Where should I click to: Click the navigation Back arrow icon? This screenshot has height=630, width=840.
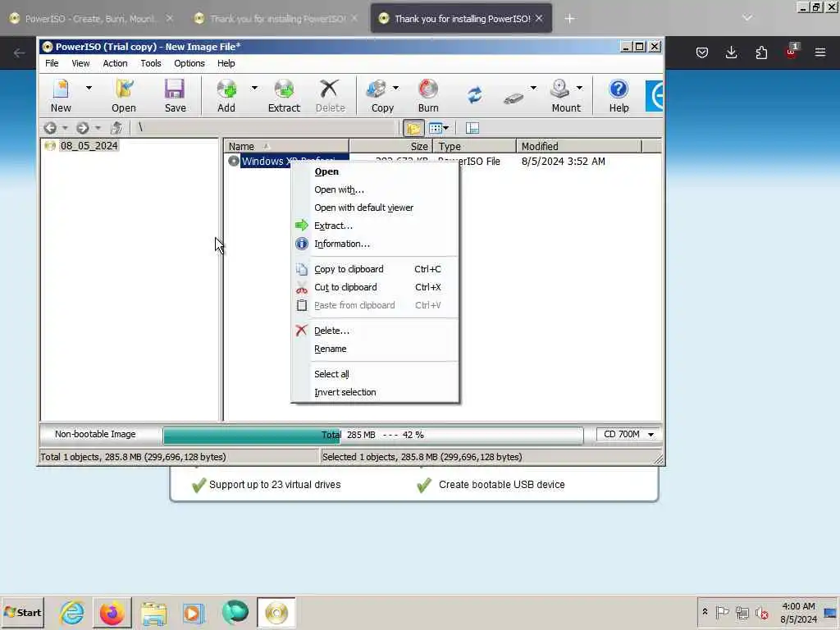click(x=50, y=128)
